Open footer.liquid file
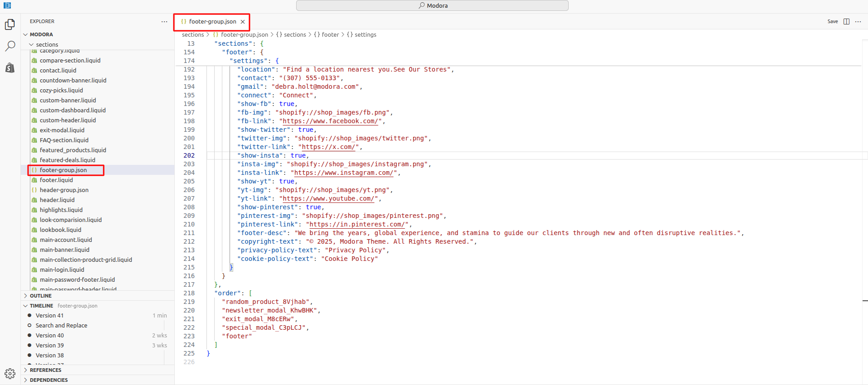This screenshot has width=868, height=385. tap(56, 180)
